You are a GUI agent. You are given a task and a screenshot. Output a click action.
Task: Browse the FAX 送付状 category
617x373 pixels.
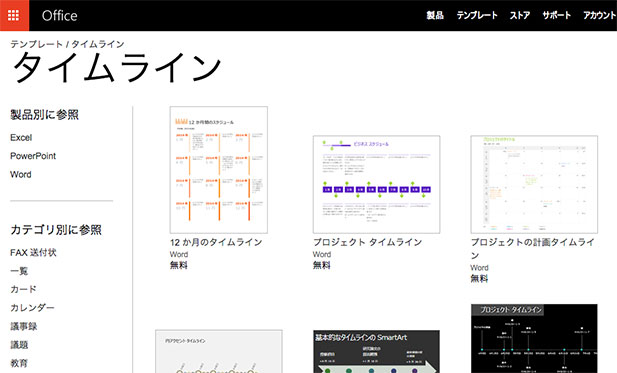[x=33, y=253]
